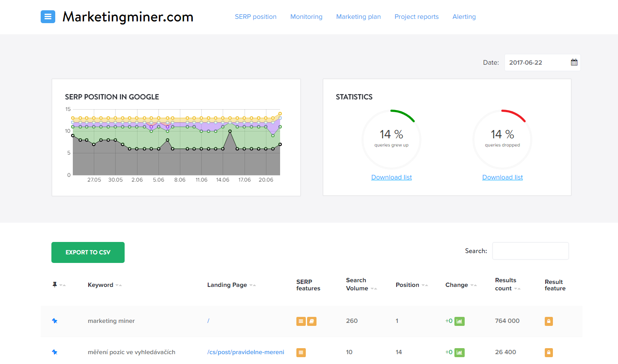Click lock icon in měření pozic row

549,352
